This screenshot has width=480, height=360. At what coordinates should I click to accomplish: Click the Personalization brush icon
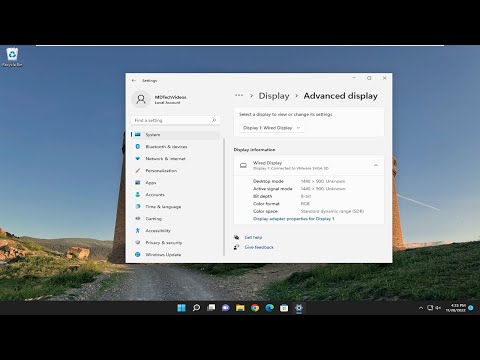pos(138,171)
